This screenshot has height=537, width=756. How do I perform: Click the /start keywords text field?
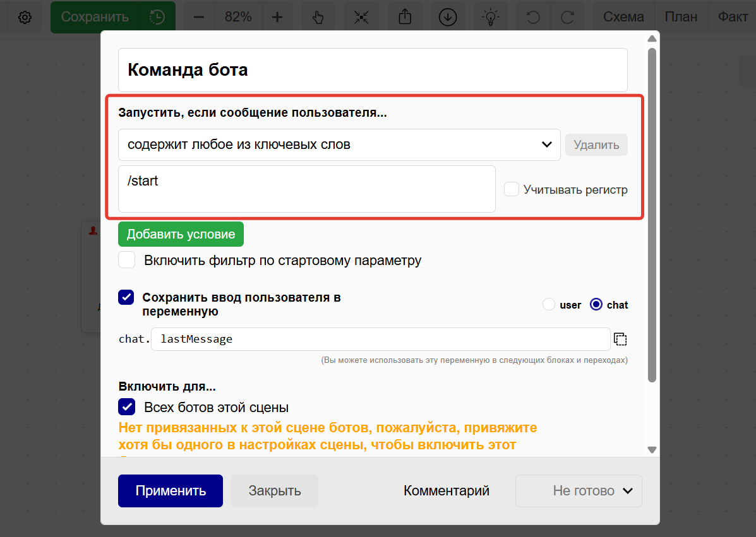click(307, 189)
